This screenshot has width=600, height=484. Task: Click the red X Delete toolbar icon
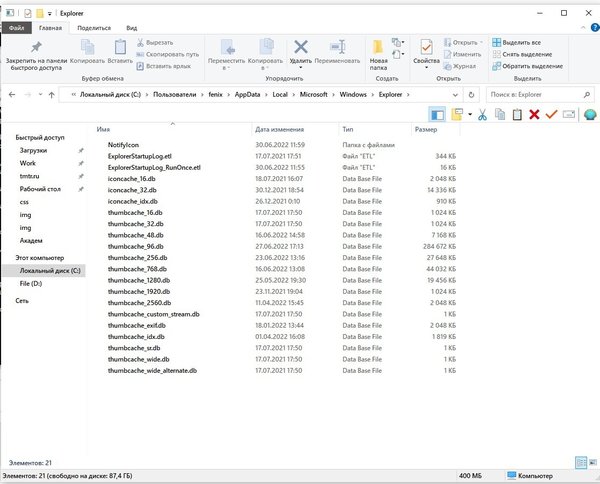(x=533, y=115)
